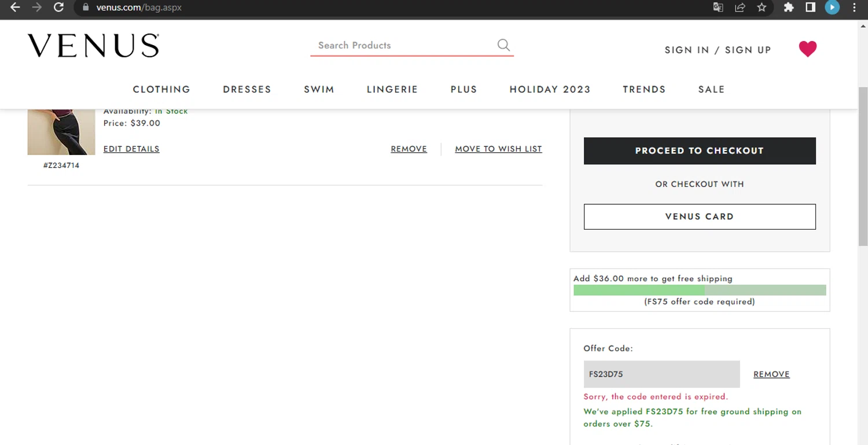Click PROCEED TO CHECKOUT button
This screenshot has width=868, height=445.
(700, 150)
